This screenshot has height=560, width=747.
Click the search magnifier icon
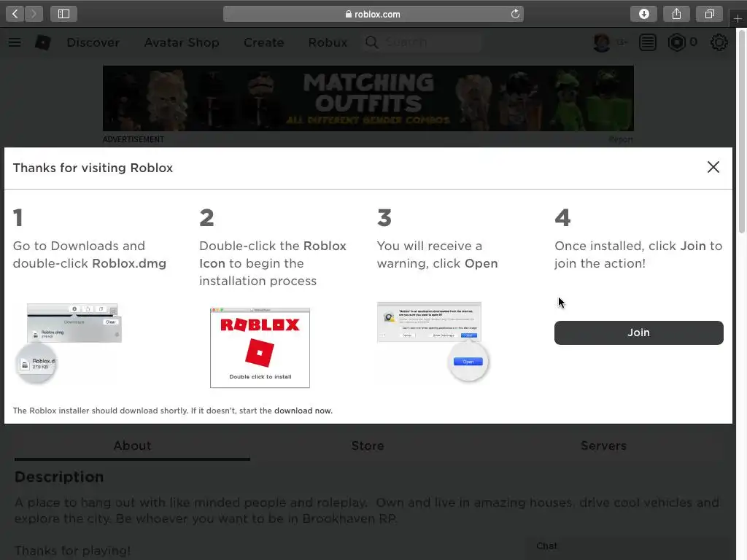[x=371, y=42]
